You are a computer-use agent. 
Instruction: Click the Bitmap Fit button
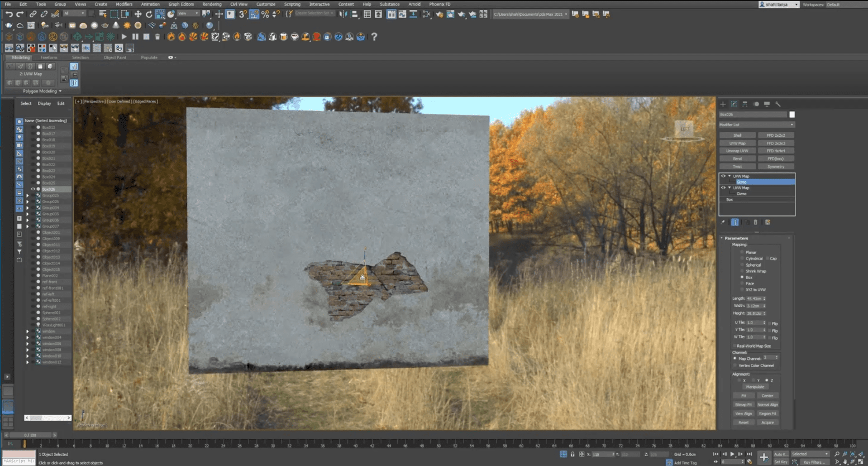pyautogui.click(x=743, y=405)
